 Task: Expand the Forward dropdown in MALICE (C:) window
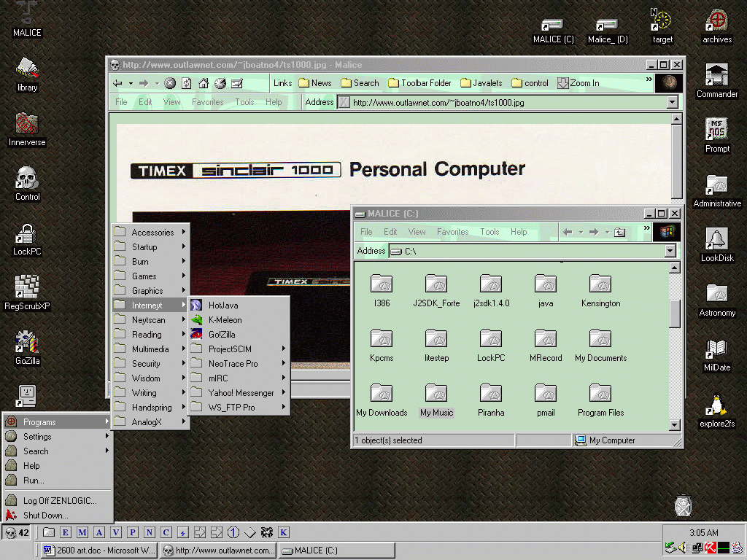coord(607,233)
